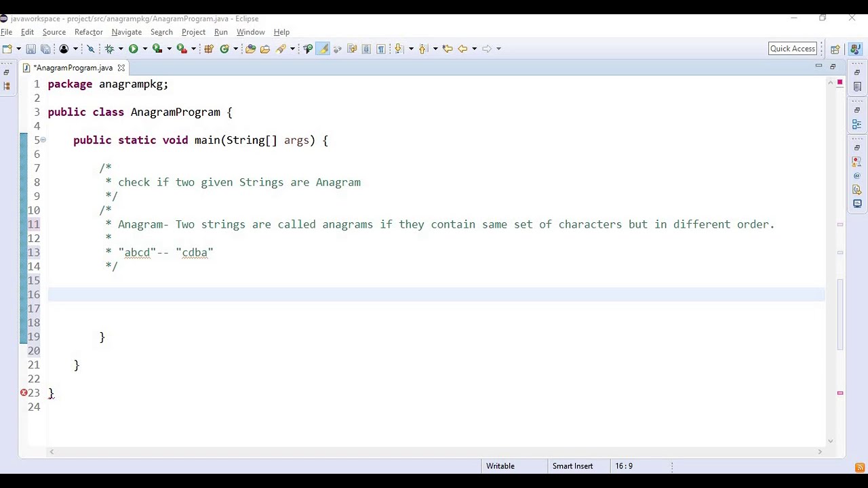The image size is (868, 488).
Task: Click the Forward navigation arrow
Action: point(487,49)
